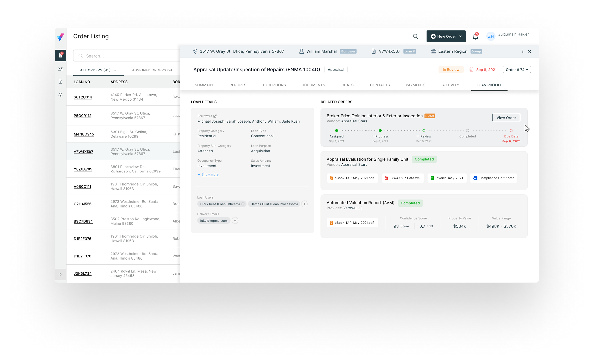Add a loan user with plus button
The image size is (593, 364).
click(304, 204)
